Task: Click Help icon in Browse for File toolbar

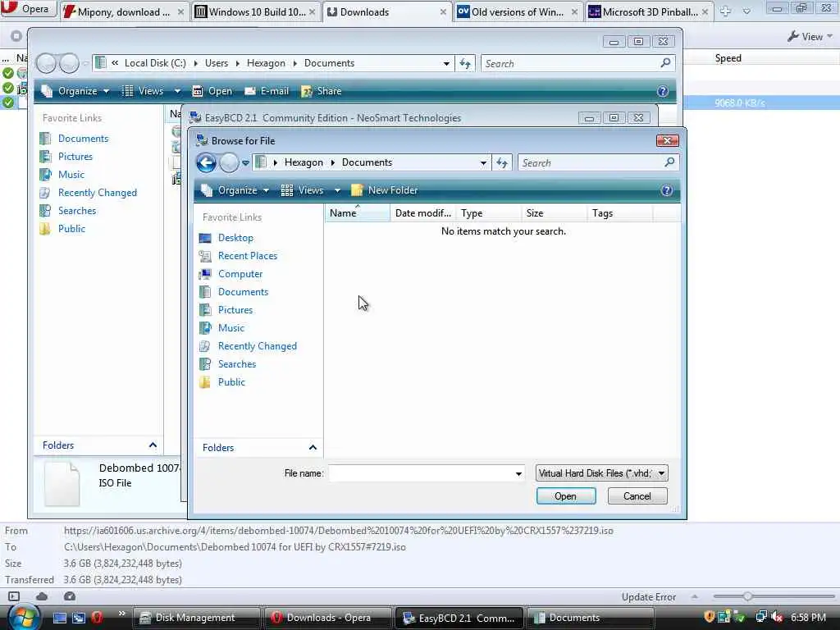Action: tap(666, 190)
